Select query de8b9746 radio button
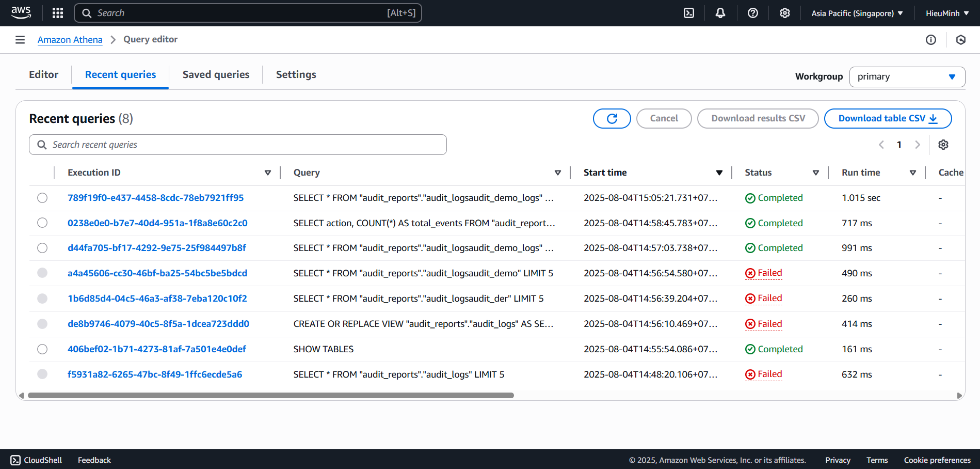 [x=42, y=324]
